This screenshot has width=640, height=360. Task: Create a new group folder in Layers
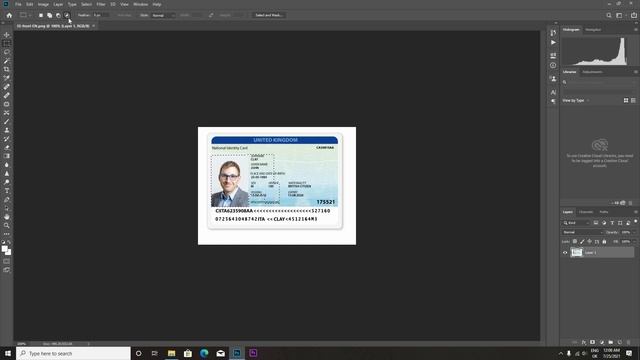(611, 342)
